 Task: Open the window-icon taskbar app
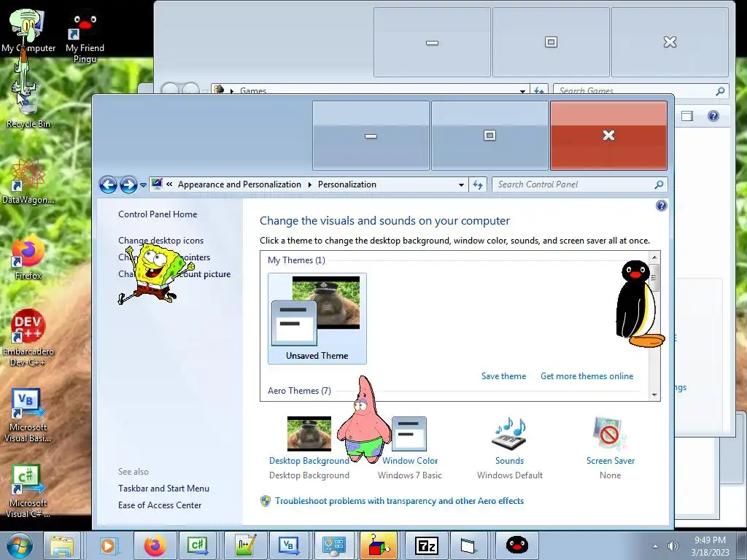coord(468,545)
